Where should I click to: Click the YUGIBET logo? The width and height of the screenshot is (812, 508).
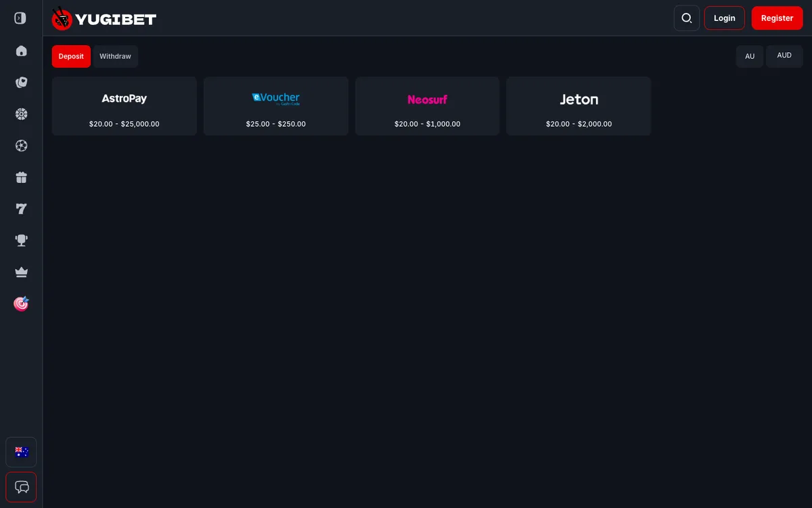pyautogui.click(x=104, y=18)
